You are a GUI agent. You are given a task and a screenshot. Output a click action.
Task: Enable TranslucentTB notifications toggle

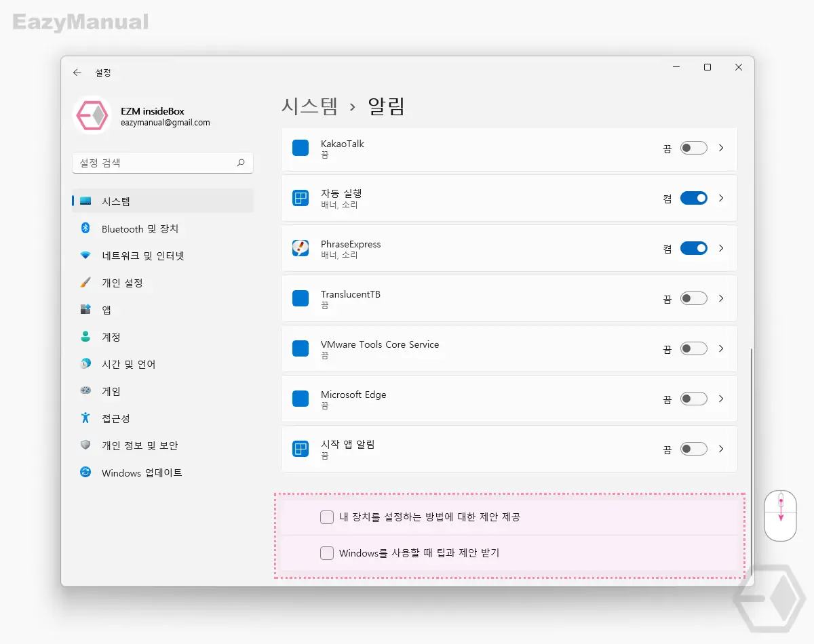tap(694, 298)
